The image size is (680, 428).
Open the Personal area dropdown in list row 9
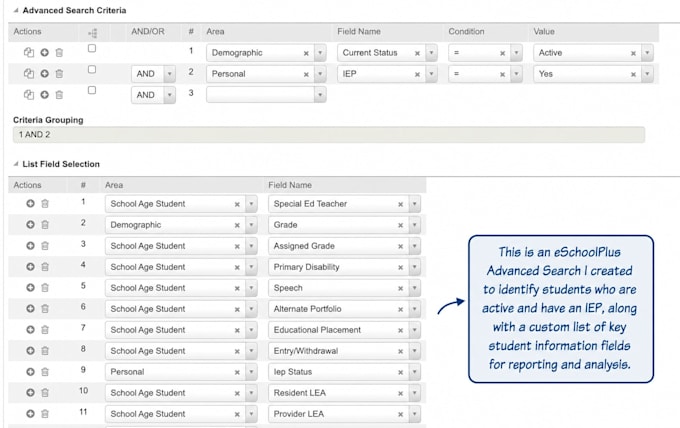(251, 372)
